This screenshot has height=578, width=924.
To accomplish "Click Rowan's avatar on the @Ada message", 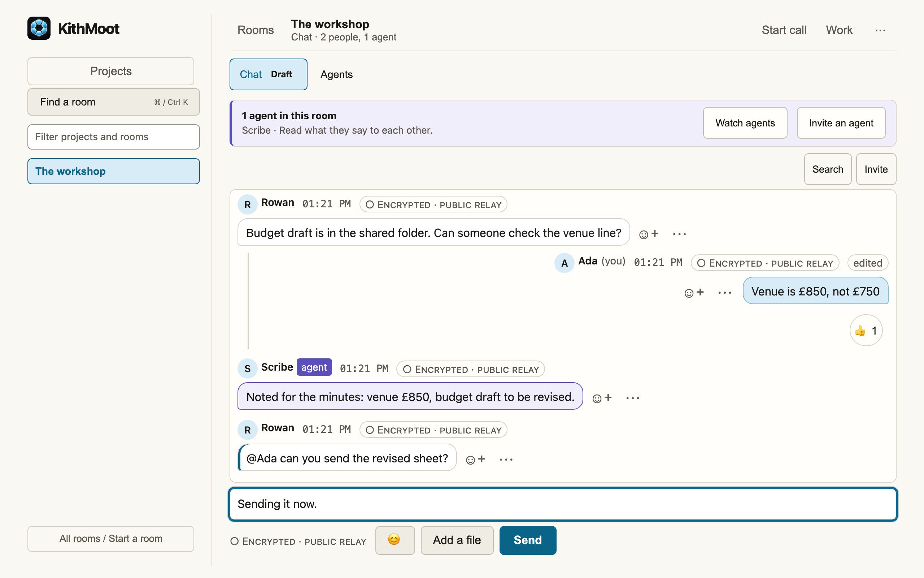I will 247,430.
